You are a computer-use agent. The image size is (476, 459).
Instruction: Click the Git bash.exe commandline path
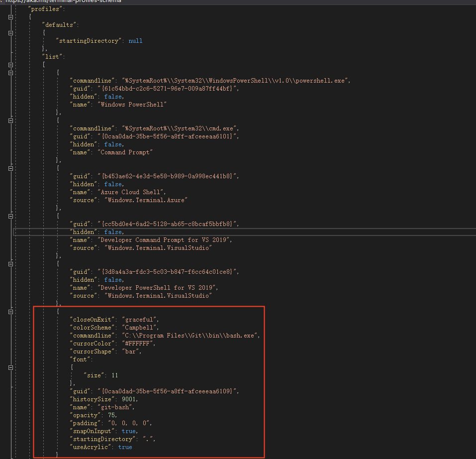[x=190, y=336]
